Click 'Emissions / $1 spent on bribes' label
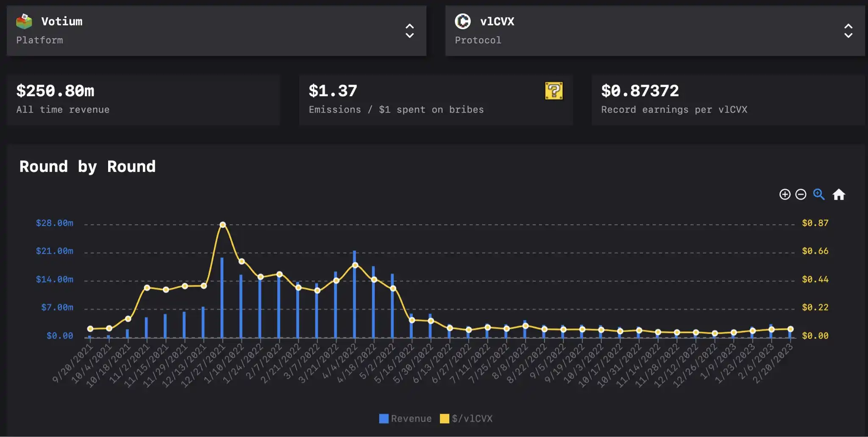Viewport: 868px width, 437px height. [396, 110]
